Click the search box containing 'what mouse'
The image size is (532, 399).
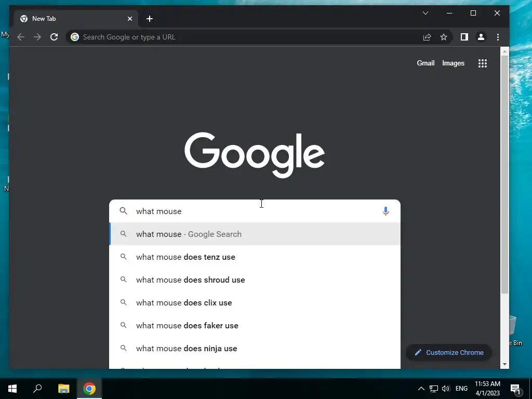[x=255, y=211]
